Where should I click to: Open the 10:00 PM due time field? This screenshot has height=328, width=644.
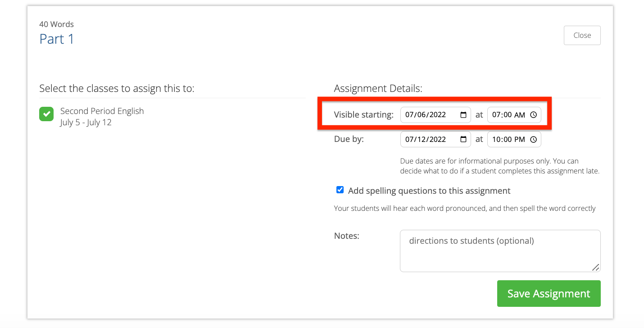coord(509,139)
